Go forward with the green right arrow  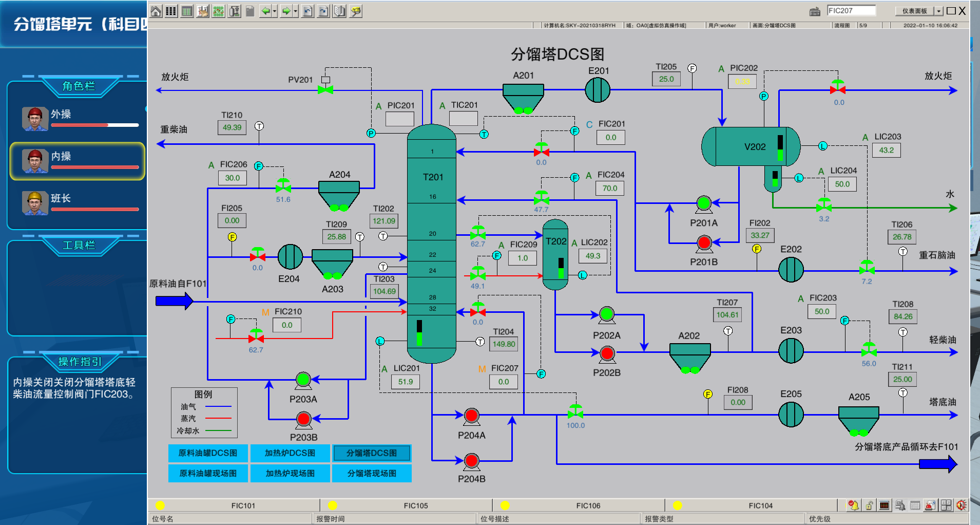(286, 11)
